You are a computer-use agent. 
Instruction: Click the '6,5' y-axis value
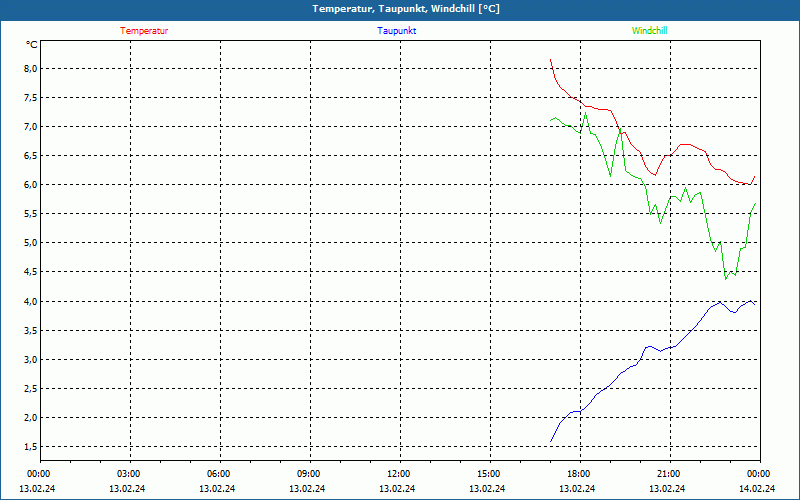(31, 156)
